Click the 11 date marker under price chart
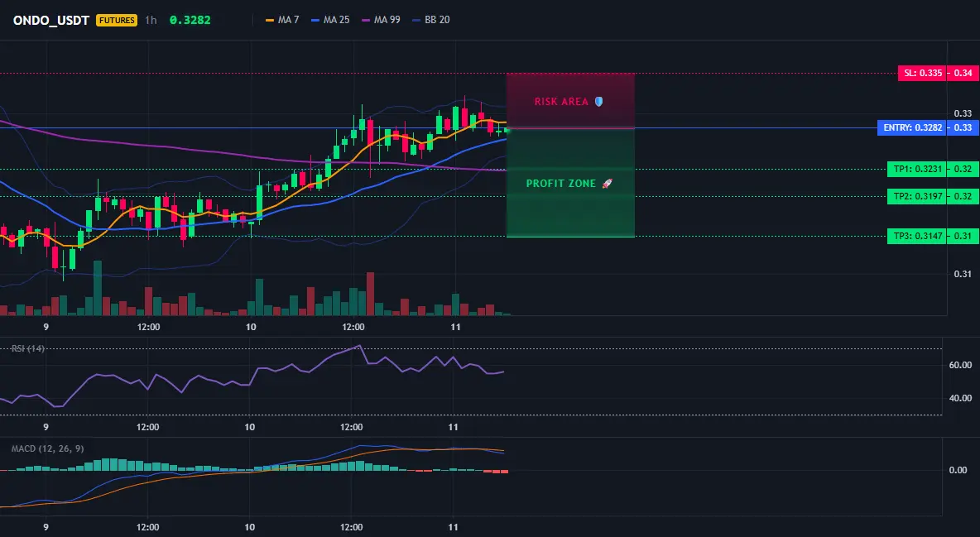980x537 pixels. point(455,327)
